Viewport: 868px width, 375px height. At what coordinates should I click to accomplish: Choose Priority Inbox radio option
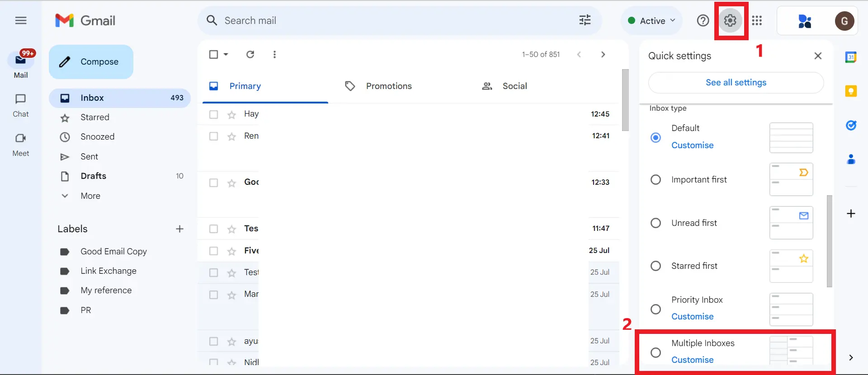(x=656, y=309)
